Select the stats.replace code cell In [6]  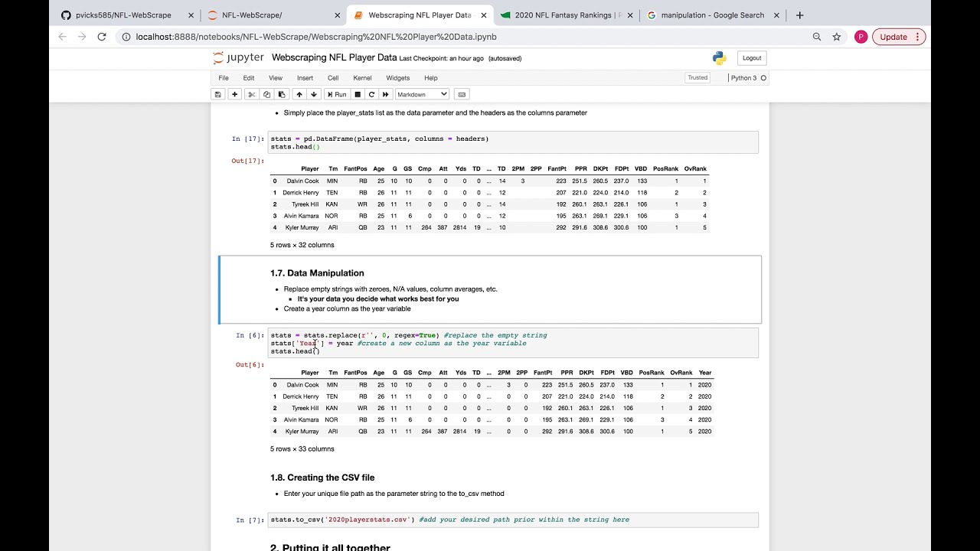coord(513,343)
